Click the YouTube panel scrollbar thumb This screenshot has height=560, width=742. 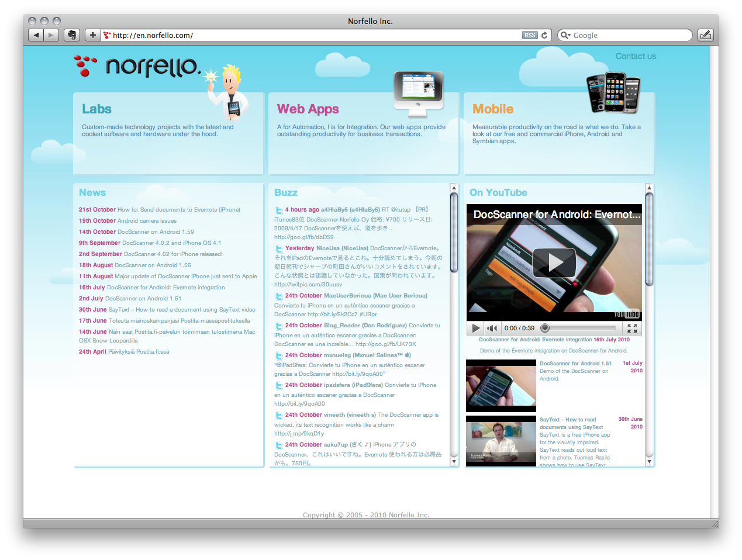649,240
